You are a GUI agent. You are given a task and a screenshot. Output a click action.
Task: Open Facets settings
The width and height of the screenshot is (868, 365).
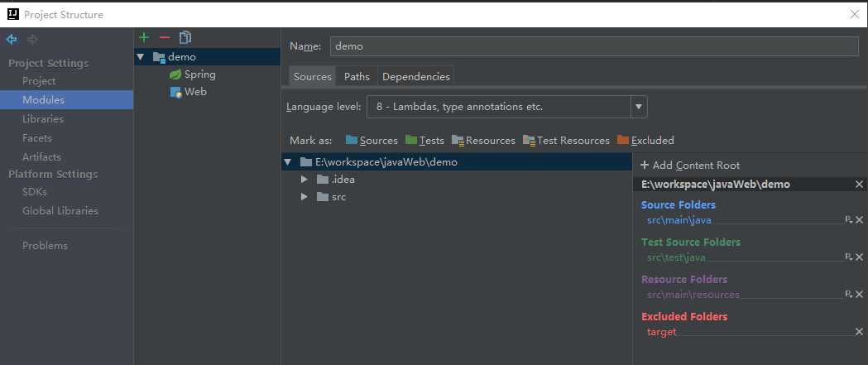[x=36, y=138]
